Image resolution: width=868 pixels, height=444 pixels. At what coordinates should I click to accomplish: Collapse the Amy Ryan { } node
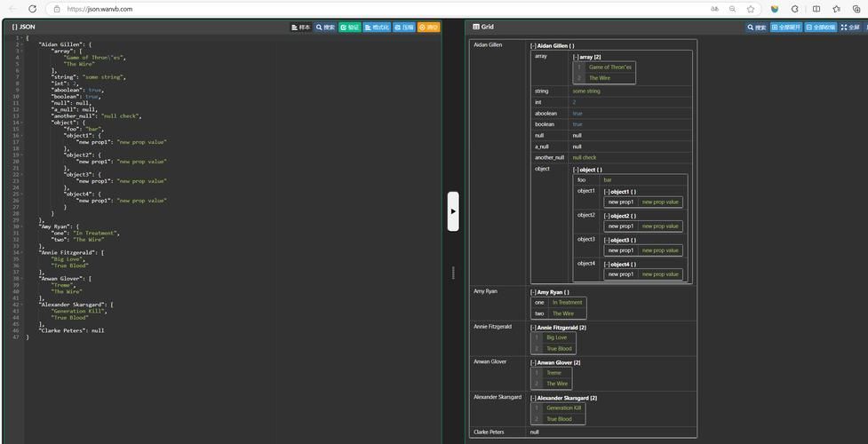[533, 292]
